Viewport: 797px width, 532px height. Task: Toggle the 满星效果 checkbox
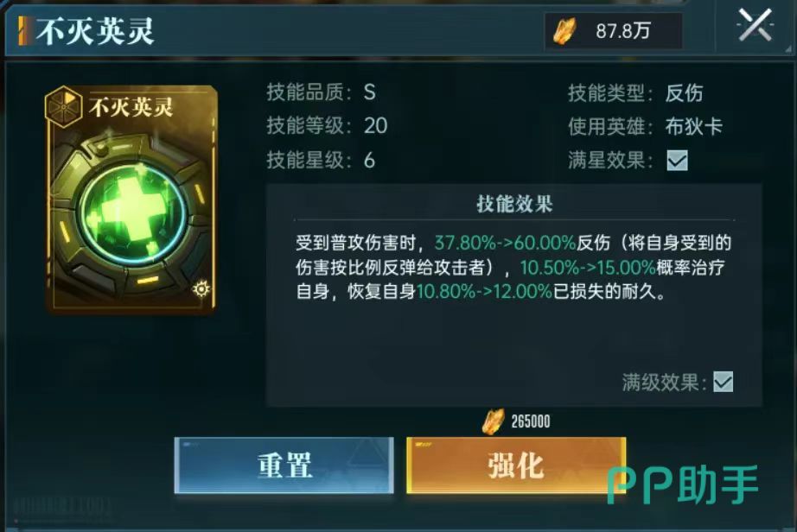(x=677, y=161)
